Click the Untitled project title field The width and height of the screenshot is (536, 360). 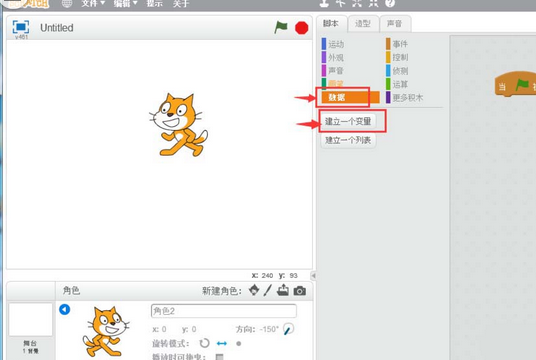tap(57, 28)
